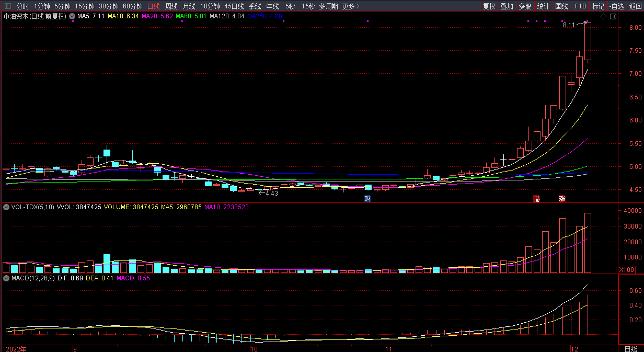This screenshot has height=352, width=644.
Task: Click the 返回 back button
Action: click(x=635, y=6)
